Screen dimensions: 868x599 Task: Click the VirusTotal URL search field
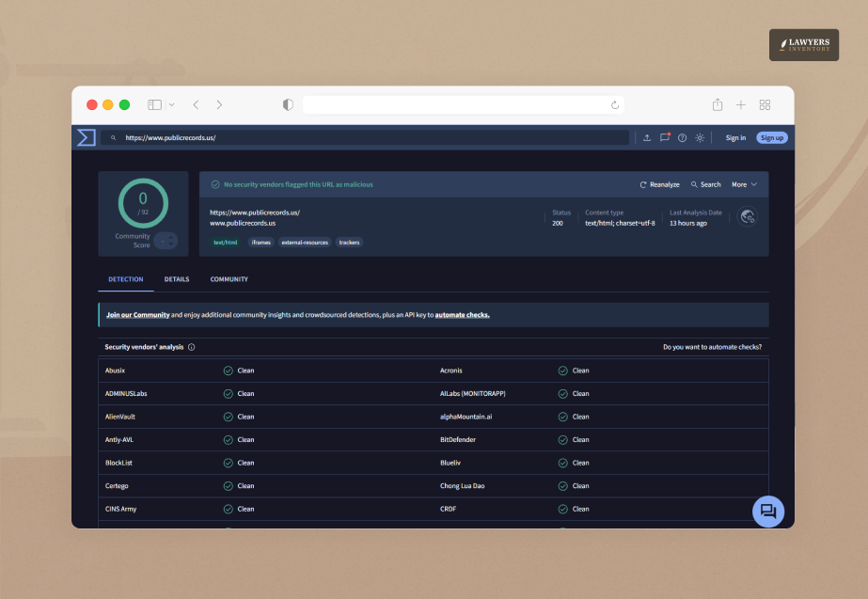click(x=365, y=138)
